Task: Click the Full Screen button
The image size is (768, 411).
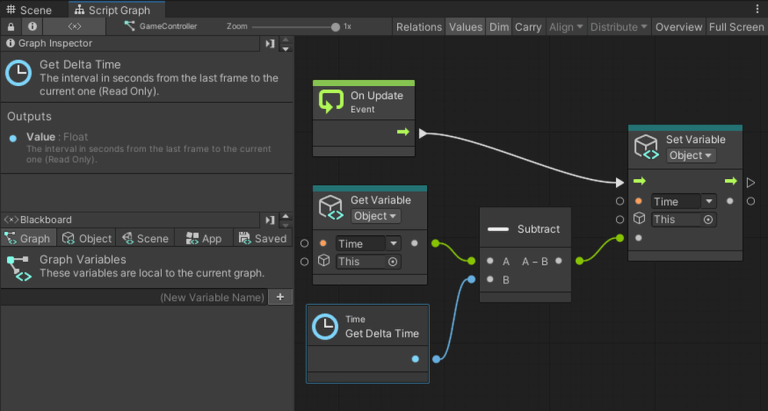Action: pos(738,27)
